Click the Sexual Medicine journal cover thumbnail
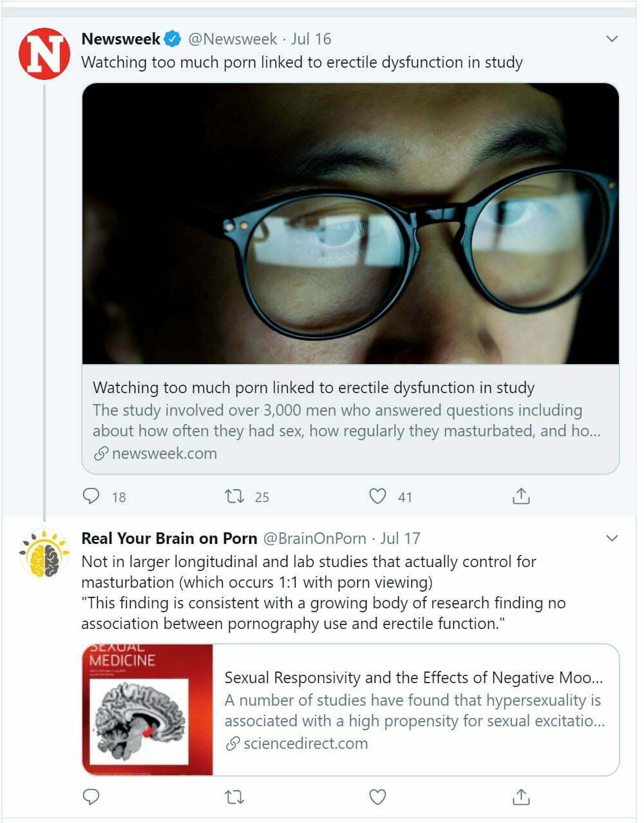Screen dimensions: 644x823 tap(147, 710)
